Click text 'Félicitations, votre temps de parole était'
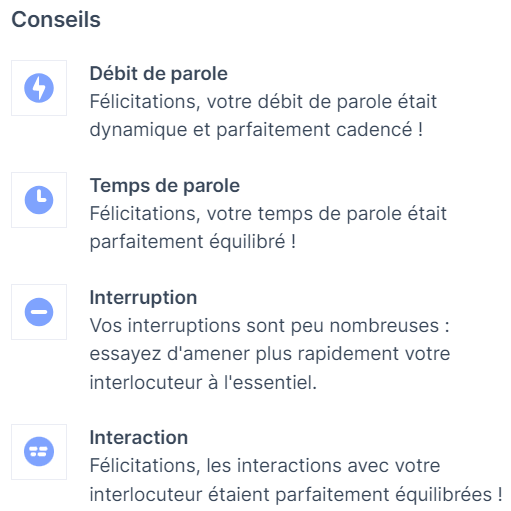 (x=268, y=213)
